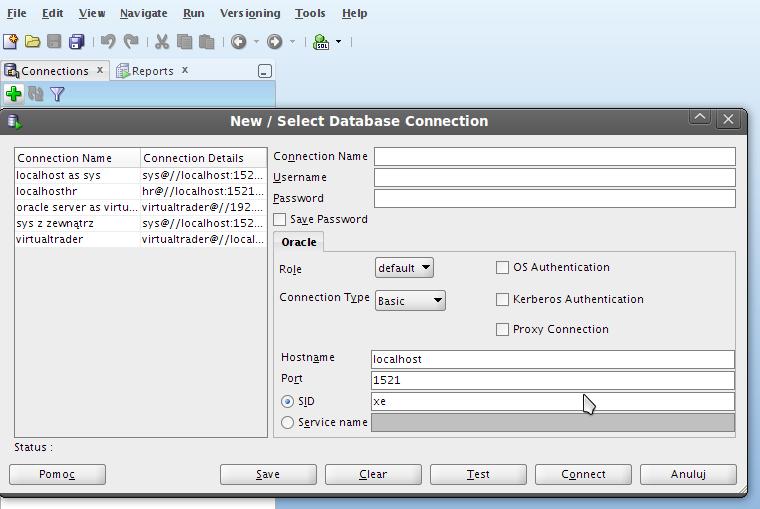Open the Navigate menu

coord(143,13)
